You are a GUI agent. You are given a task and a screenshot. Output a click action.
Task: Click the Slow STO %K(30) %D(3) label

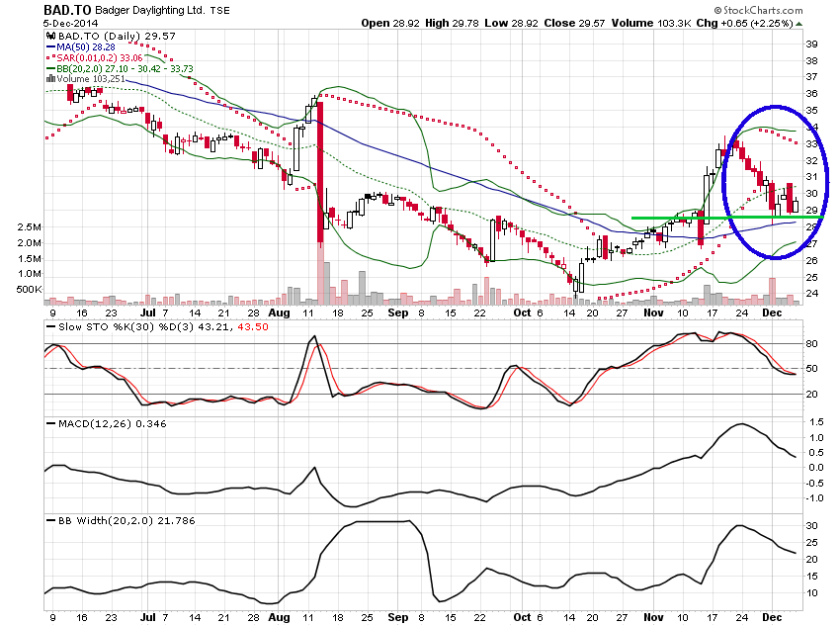[x=126, y=327]
